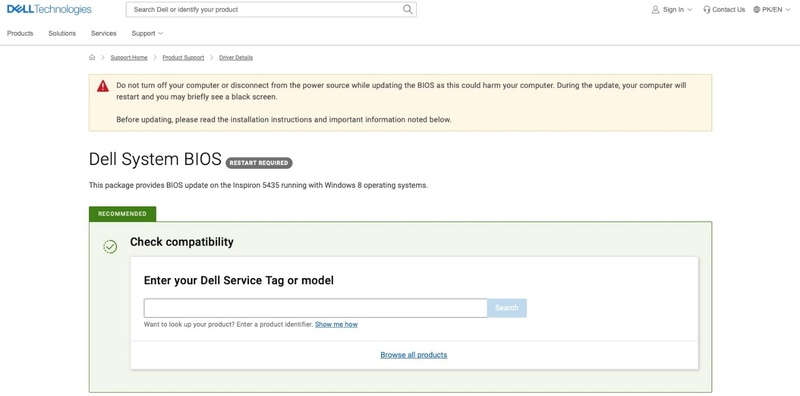
Task: Click the green check compatibility circle icon
Action: [110, 247]
